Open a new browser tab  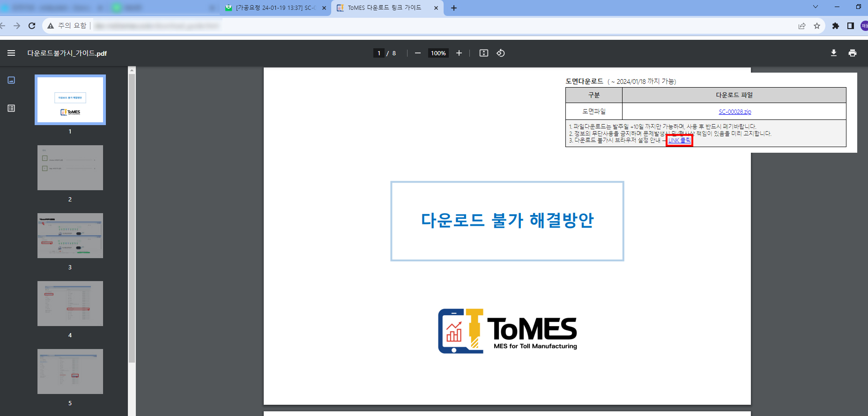454,8
